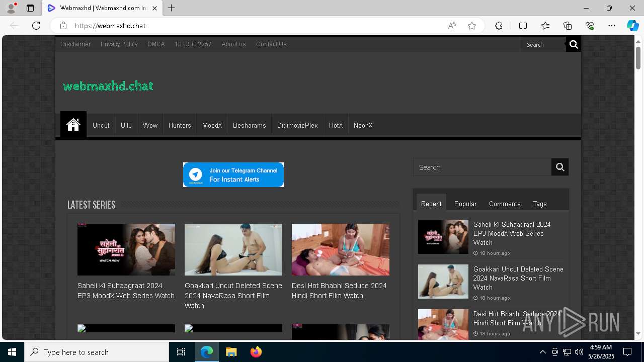Open the MoodX menu category

click(x=212, y=125)
